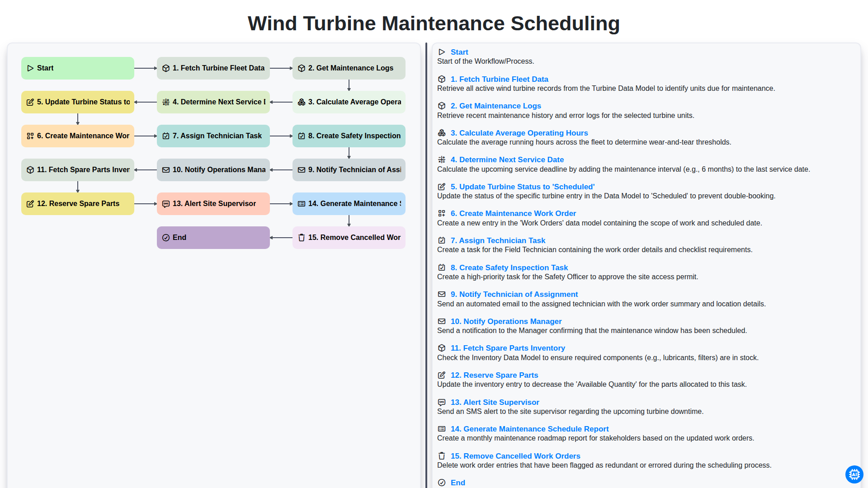
Task: Open the 5. Update Turbine Status to 'Scheduled' link
Action: click(523, 187)
